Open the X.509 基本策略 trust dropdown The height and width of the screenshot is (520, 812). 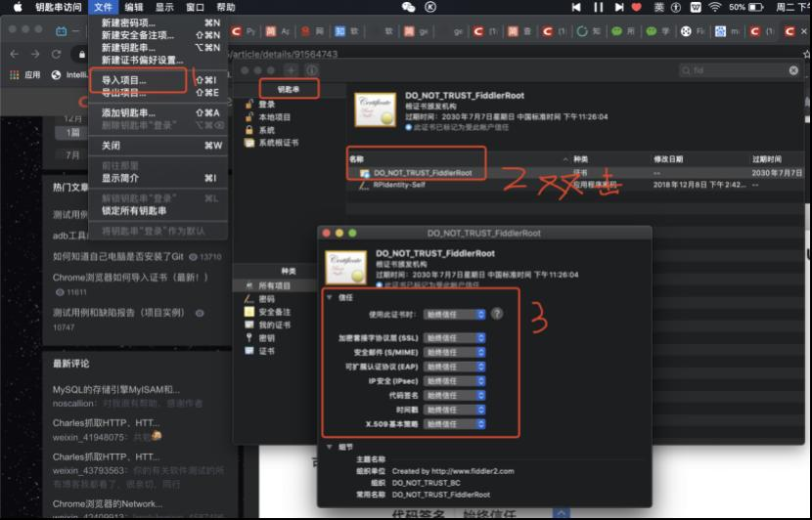click(454, 424)
